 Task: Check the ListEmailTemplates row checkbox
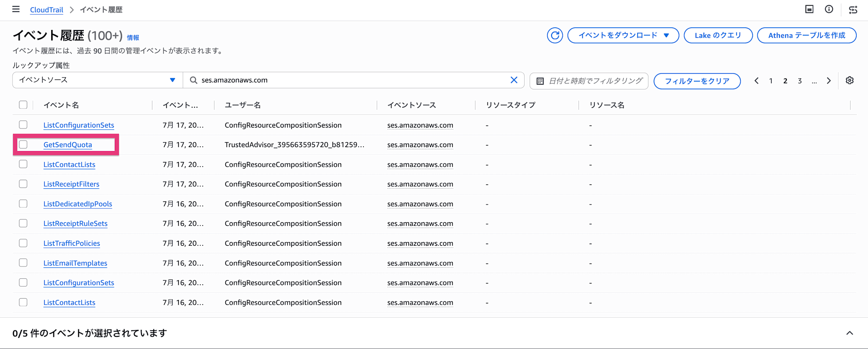tap(23, 263)
